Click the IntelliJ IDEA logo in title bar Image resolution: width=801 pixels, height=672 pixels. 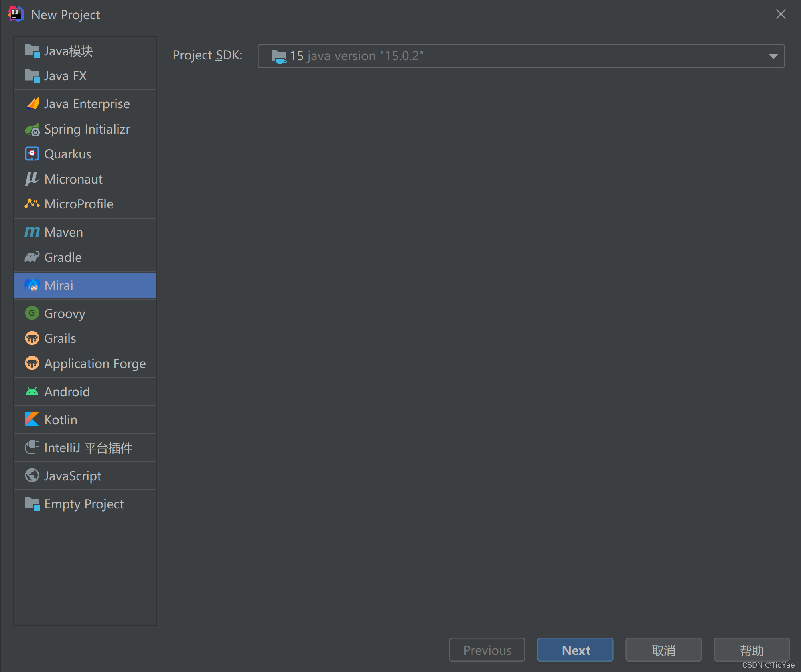click(16, 14)
